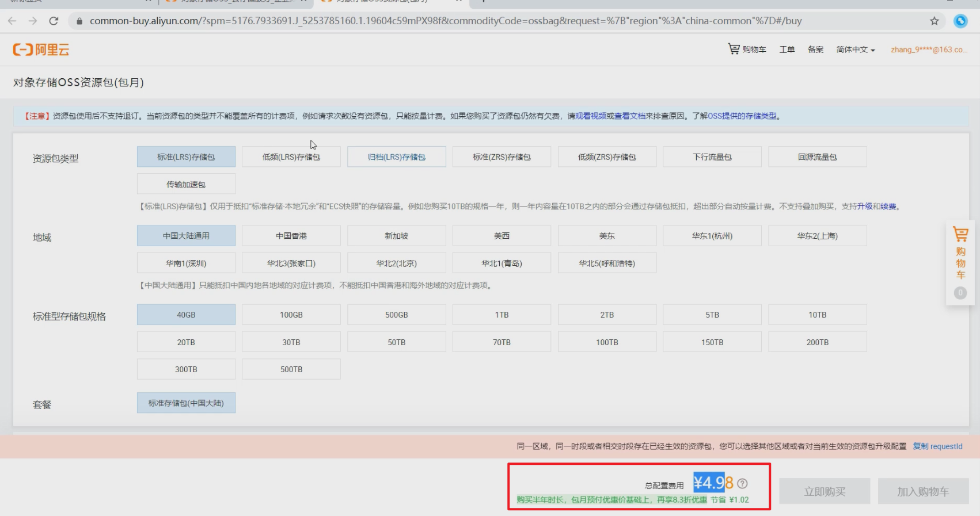Image resolution: width=980 pixels, height=516 pixels.
Task: Click 加入购物车 button
Action: coord(922,492)
